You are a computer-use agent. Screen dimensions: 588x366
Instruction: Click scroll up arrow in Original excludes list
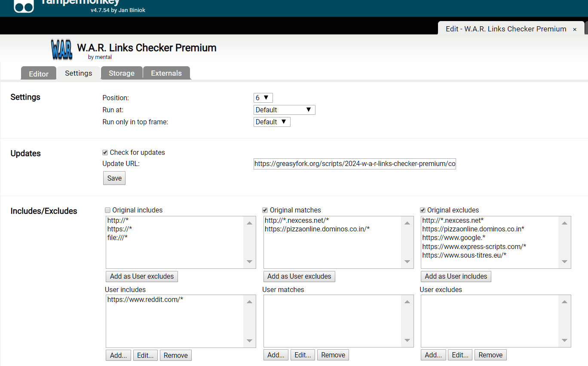tap(564, 223)
